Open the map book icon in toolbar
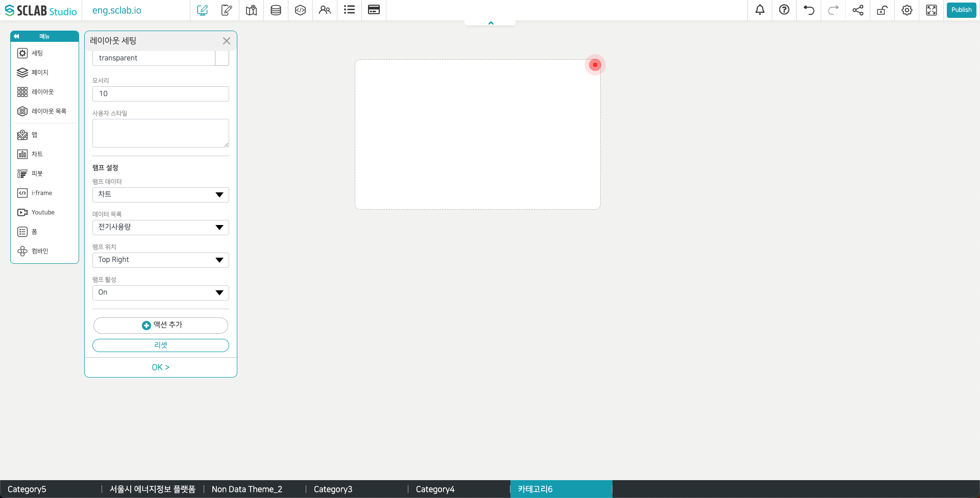The width and height of the screenshot is (980, 498). tap(251, 10)
